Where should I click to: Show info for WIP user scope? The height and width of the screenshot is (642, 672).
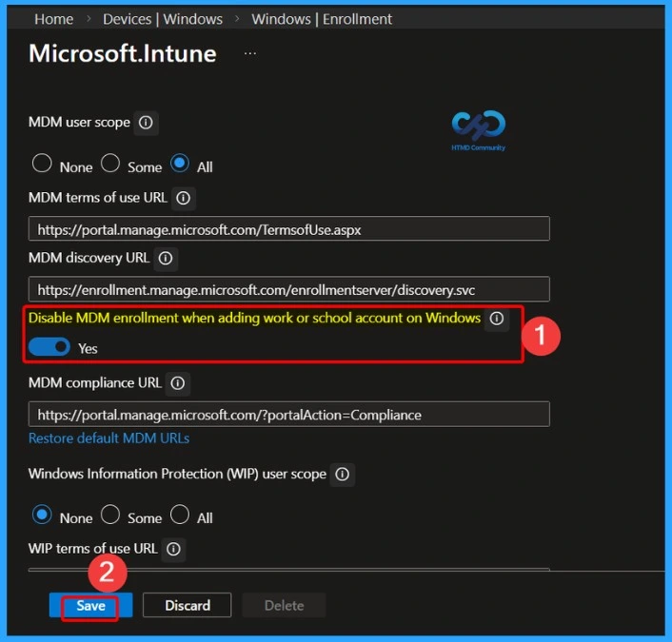point(342,475)
